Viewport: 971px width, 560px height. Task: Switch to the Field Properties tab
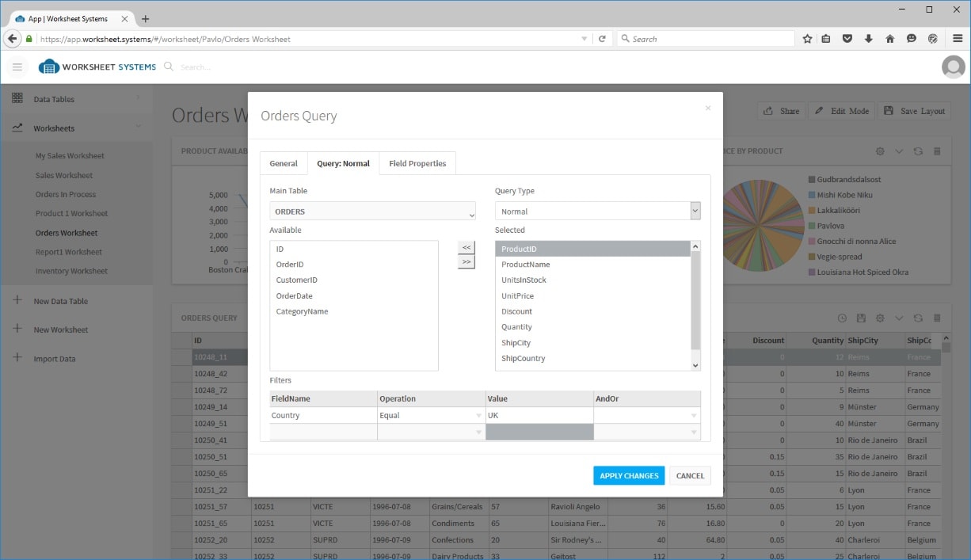pos(417,163)
